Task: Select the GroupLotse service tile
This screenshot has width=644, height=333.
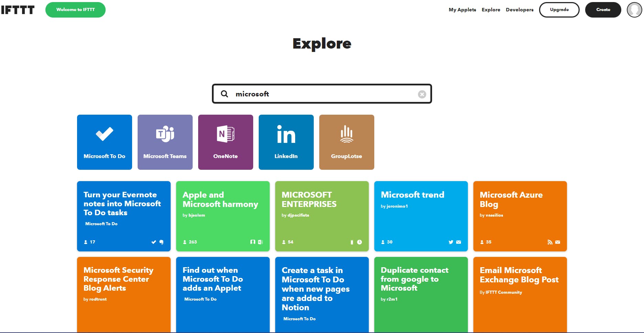Action: coord(347,142)
